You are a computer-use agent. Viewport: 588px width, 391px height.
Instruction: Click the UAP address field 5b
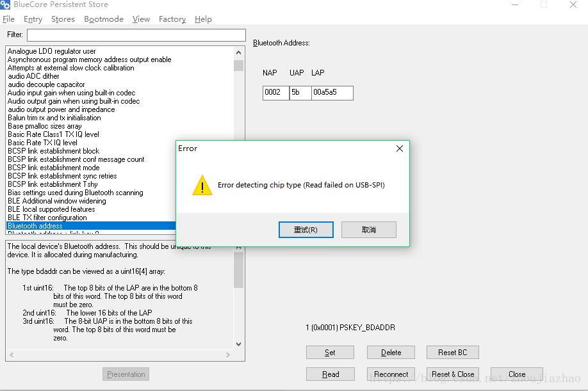[x=300, y=93]
